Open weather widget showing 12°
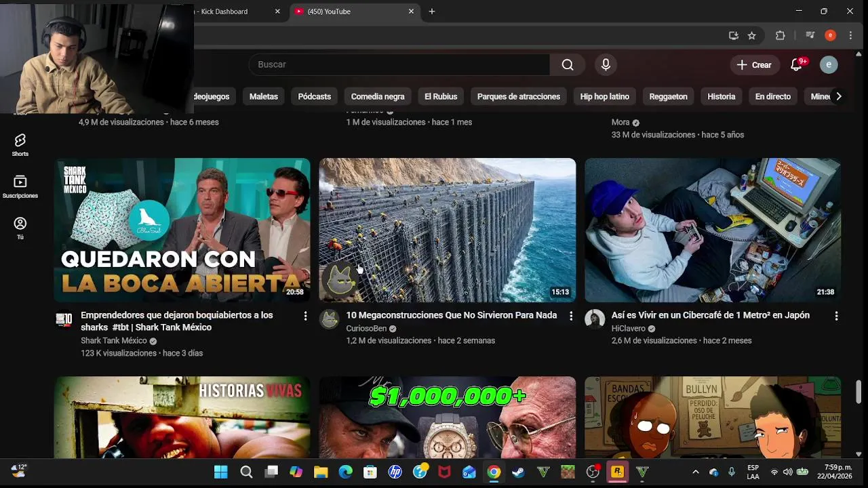Image resolution: width=868 pixels, height=488 pixels. pos(19,470)
